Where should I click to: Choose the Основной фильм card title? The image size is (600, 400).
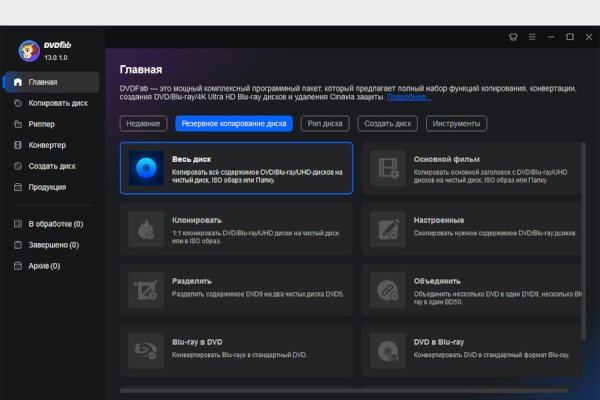pos(446,159)
